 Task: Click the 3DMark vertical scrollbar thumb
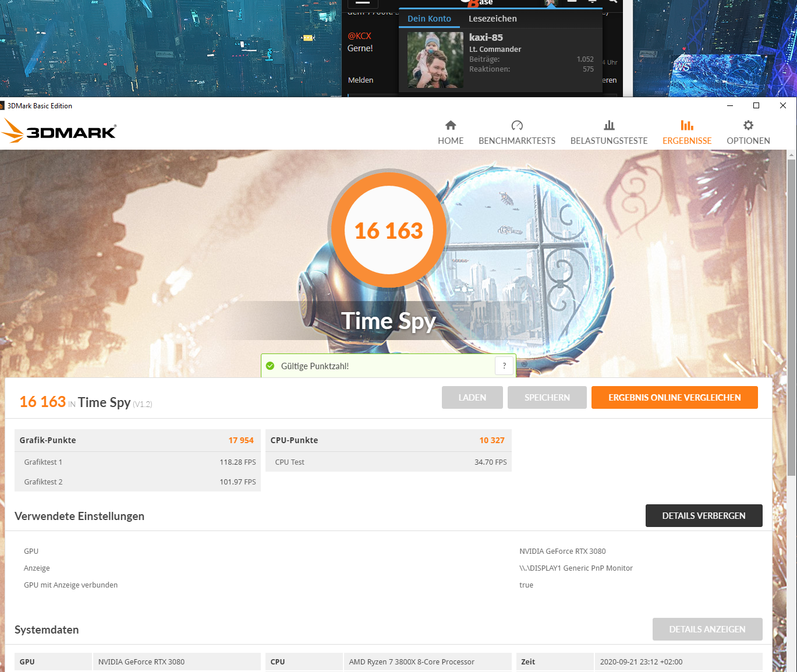[791, 318]
